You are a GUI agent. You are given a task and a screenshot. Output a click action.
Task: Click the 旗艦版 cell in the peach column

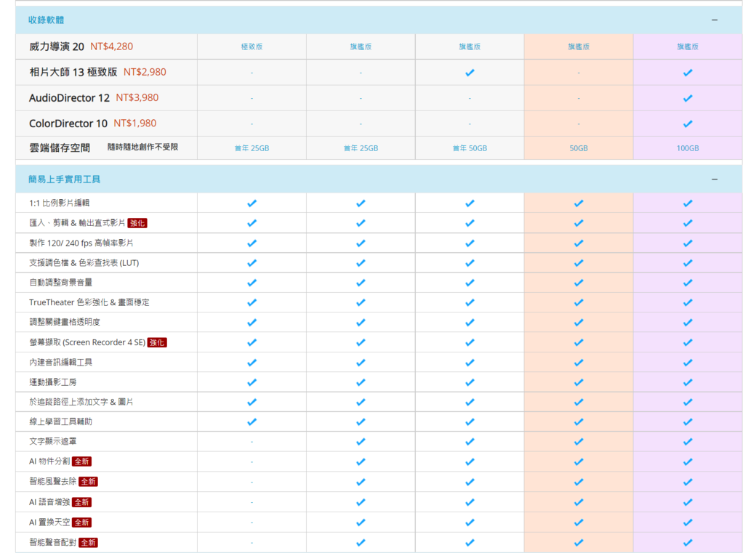579,47
